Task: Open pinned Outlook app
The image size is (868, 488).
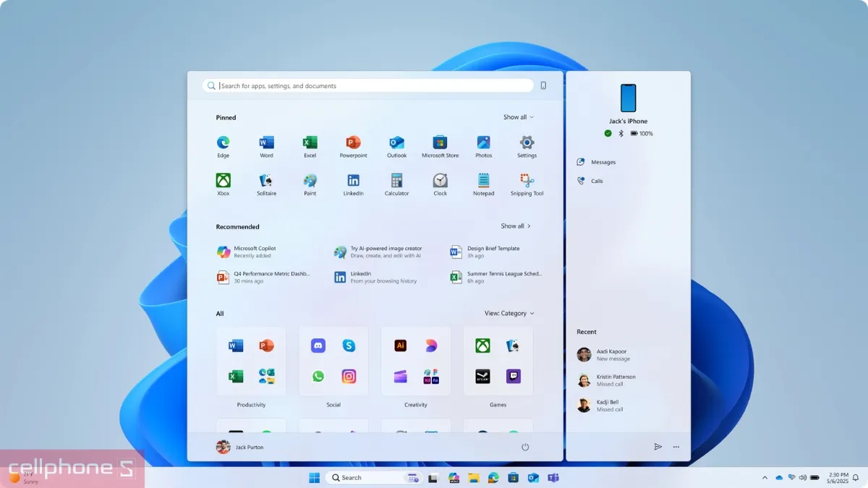Action: (396, 146)
